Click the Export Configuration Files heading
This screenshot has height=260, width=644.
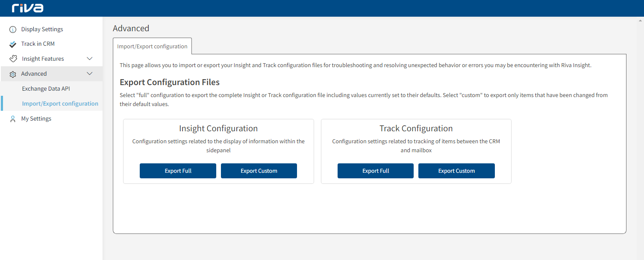tap(170, 82)
